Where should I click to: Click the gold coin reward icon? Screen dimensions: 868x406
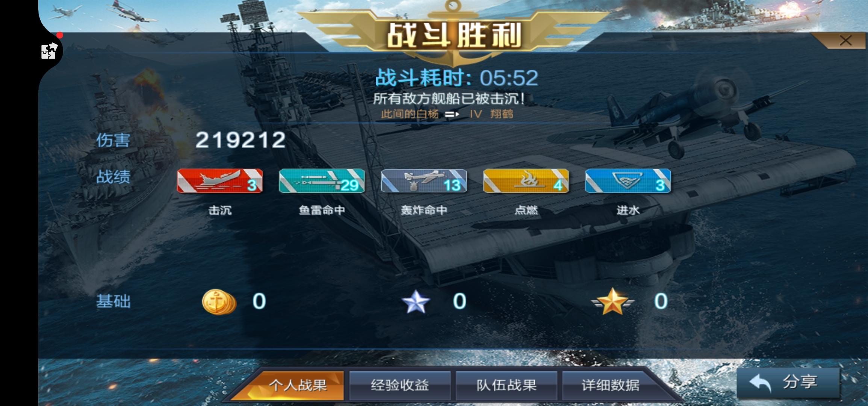pos(219,301)
